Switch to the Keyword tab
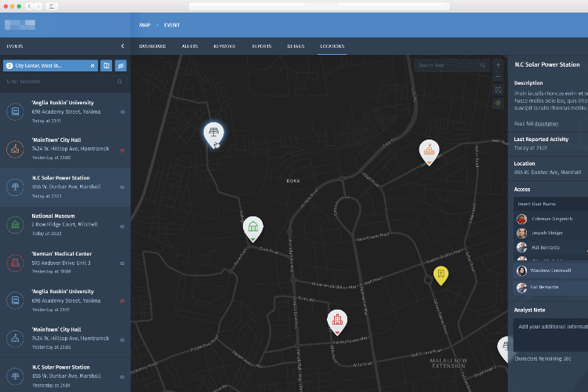 click(x=224, y=46)
